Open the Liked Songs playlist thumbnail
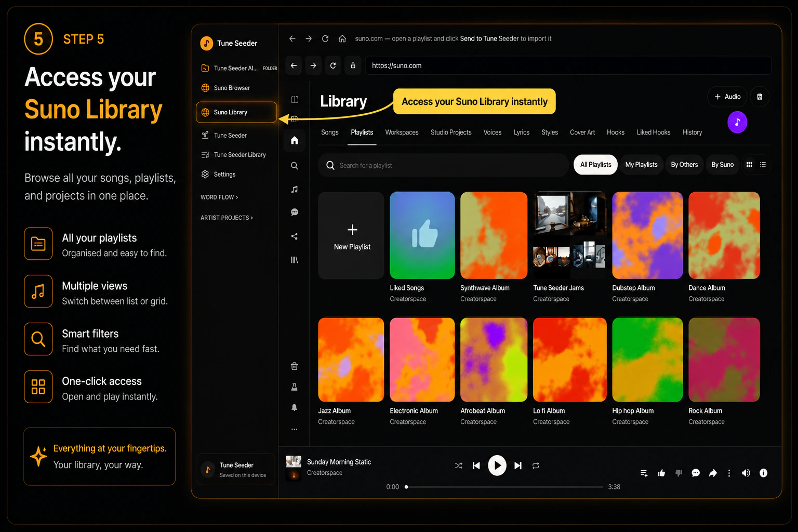This screenshot has width=798, height=532. [x=422, y=235]
